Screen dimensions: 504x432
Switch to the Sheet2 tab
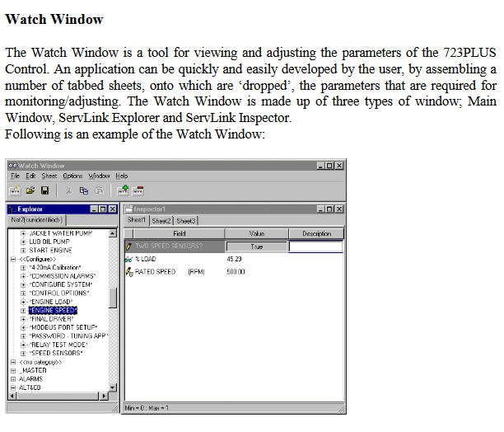click(x=161, y=221)
